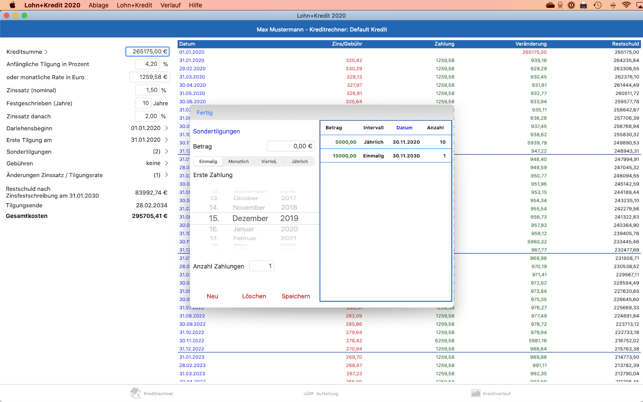This screenshot has height=402, width=643.
Task: Click the Zins/Gebühr column header
Action: coord(347,44)
